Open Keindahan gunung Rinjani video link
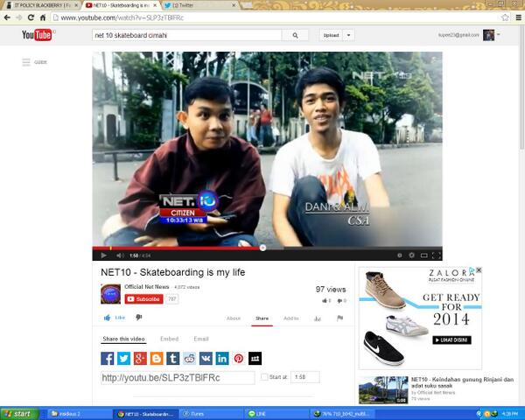The height and width of the screenshot is (420, 525). [x=462, y=382]
